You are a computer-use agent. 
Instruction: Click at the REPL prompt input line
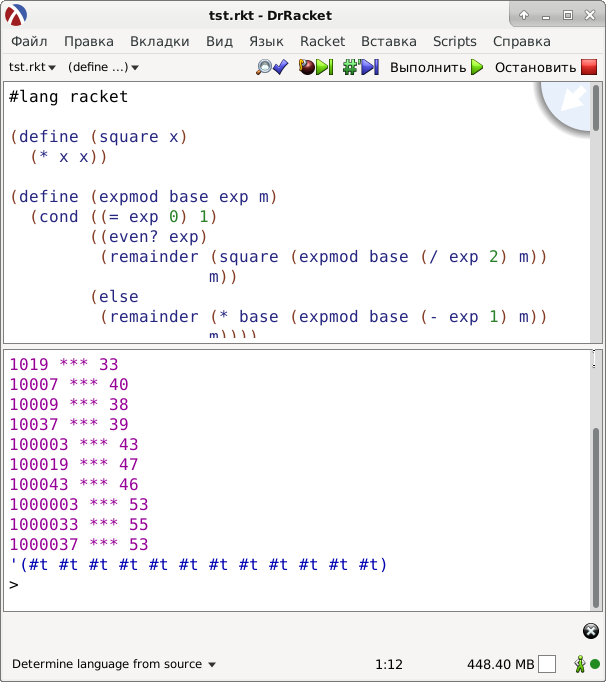tap(297, 585)
